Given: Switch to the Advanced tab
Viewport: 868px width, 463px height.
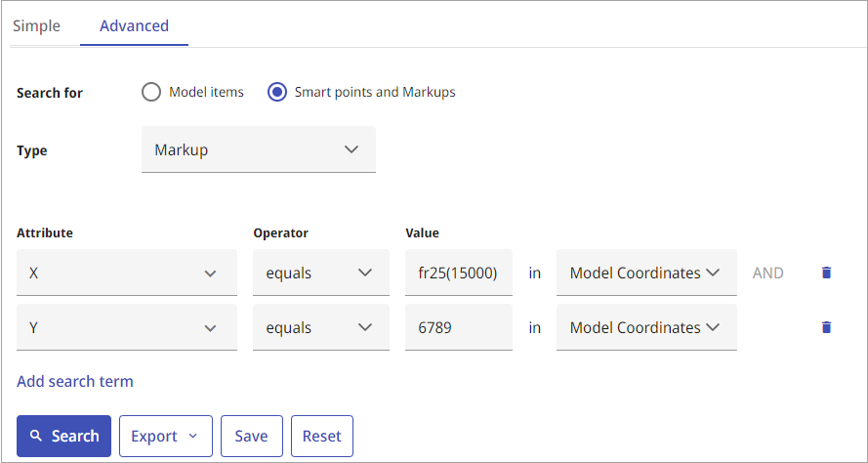Looking at the screenshot, I should [x=134, y=26].
